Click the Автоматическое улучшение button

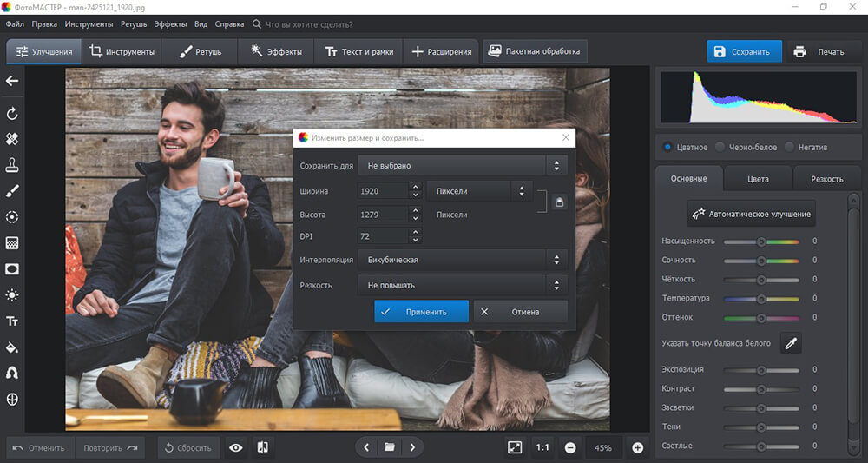pos(751,214)
